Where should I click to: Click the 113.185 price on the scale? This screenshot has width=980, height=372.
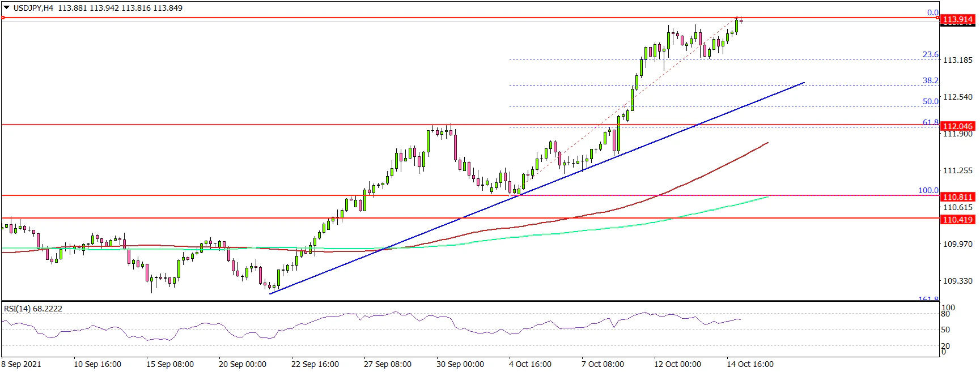pos(957,60)
